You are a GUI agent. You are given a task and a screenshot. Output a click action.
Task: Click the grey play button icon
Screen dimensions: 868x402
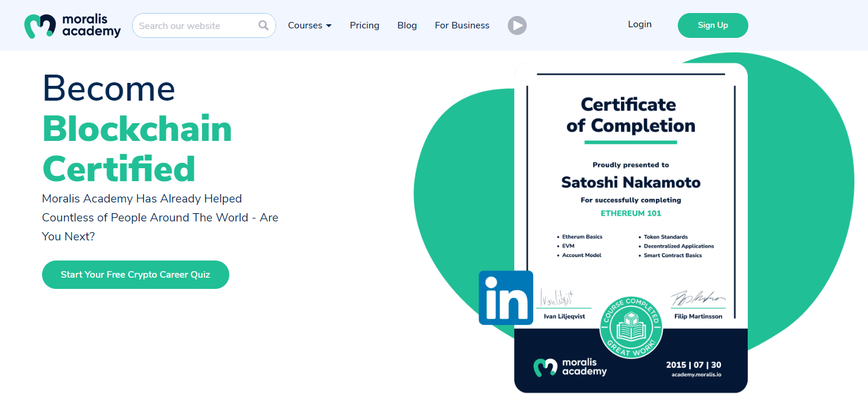pyautogui.click(x=517, y=25)
